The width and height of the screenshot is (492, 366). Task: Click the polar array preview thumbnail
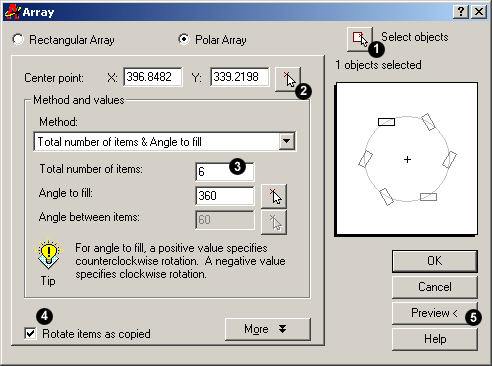coord(407,159)
